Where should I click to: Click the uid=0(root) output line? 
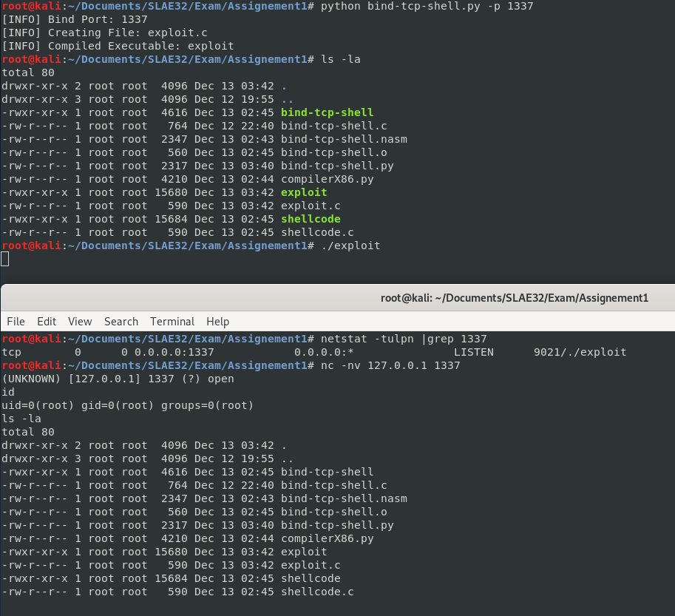click(128, 405)
